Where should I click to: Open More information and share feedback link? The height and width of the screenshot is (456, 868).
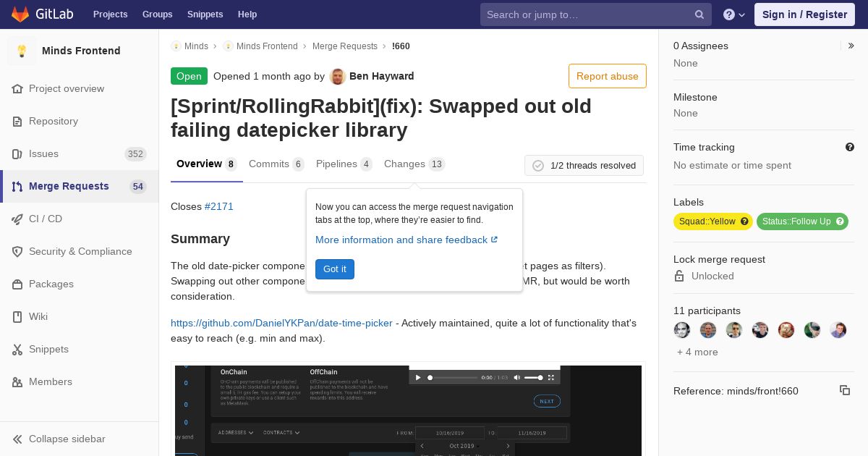(407, 240)
